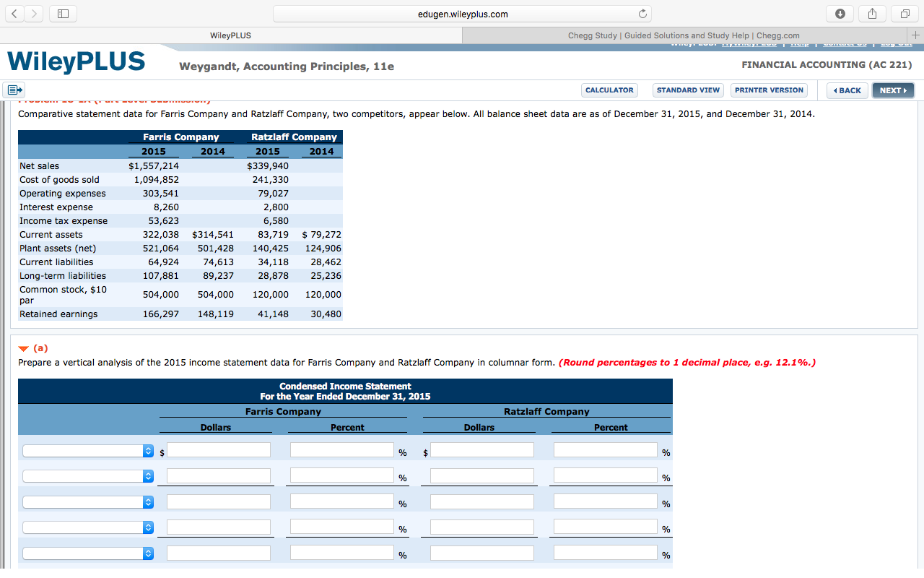Screen dimensions: 924x578
Task: Click Ratzlaff Dollars field in third row
Action: point(482,501)
